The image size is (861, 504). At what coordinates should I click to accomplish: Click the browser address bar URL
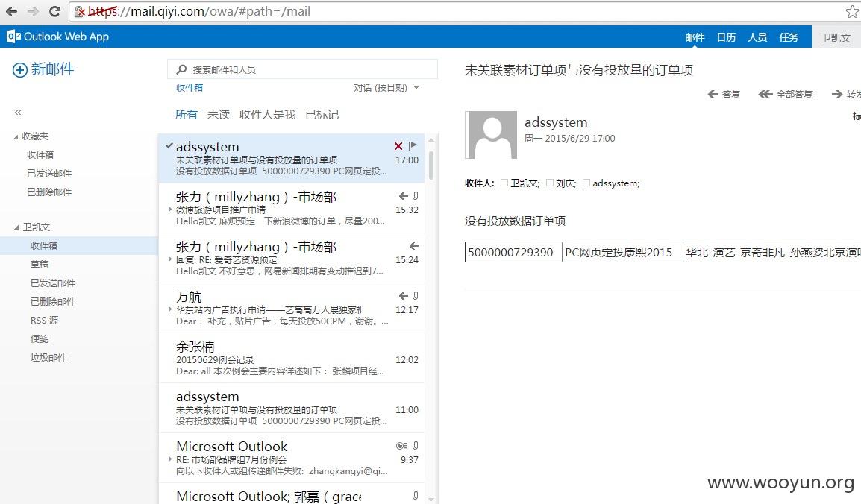click(199, 11)
